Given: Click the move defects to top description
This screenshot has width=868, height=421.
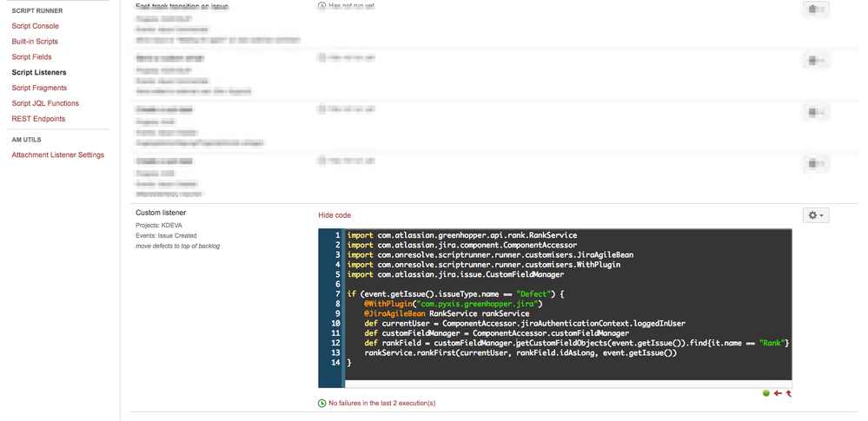Looking at the screenshot, I should click(x=178, y=246).
